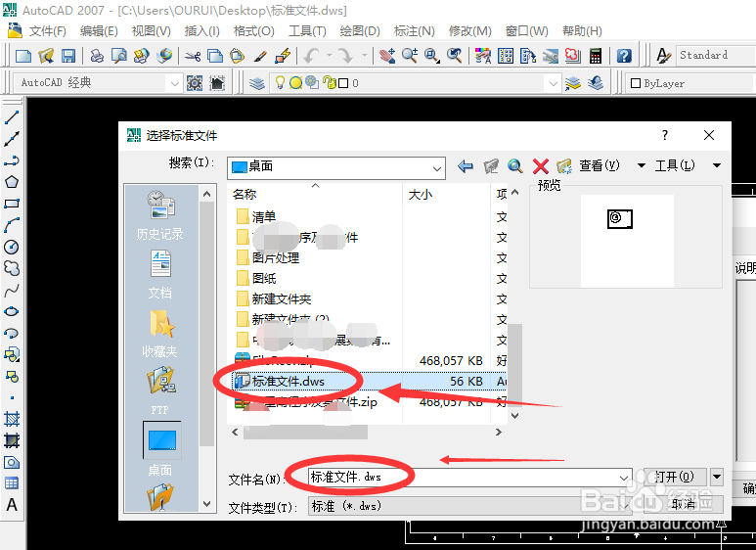Click the 打开(O) button
The width and height of the screenshot is (756, 550).
[x=676, y=478]
